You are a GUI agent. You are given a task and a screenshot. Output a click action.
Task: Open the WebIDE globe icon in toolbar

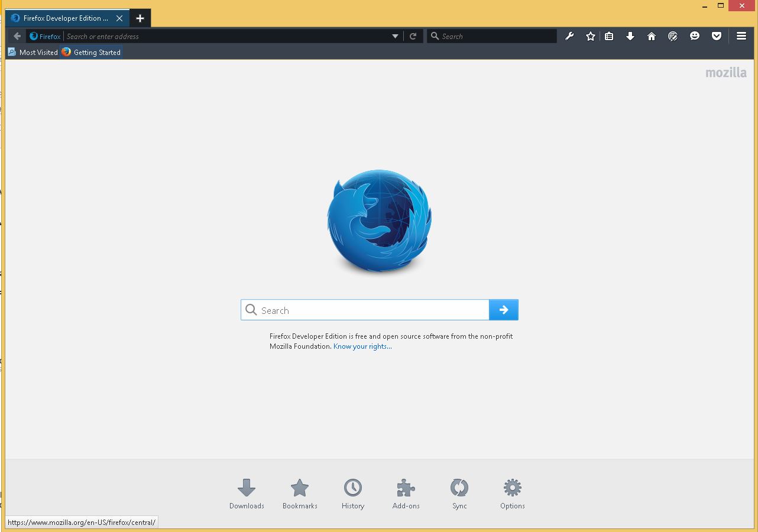coord(673,36)
